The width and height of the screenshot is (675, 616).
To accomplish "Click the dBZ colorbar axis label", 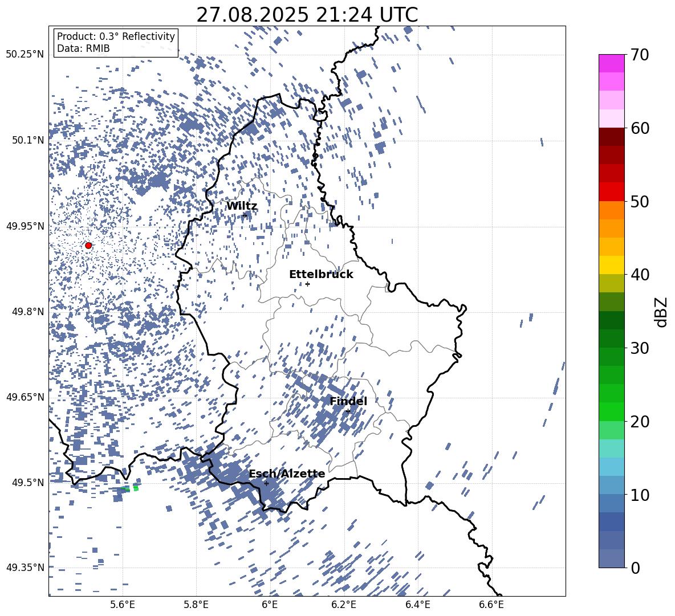I will coord(661,312).
